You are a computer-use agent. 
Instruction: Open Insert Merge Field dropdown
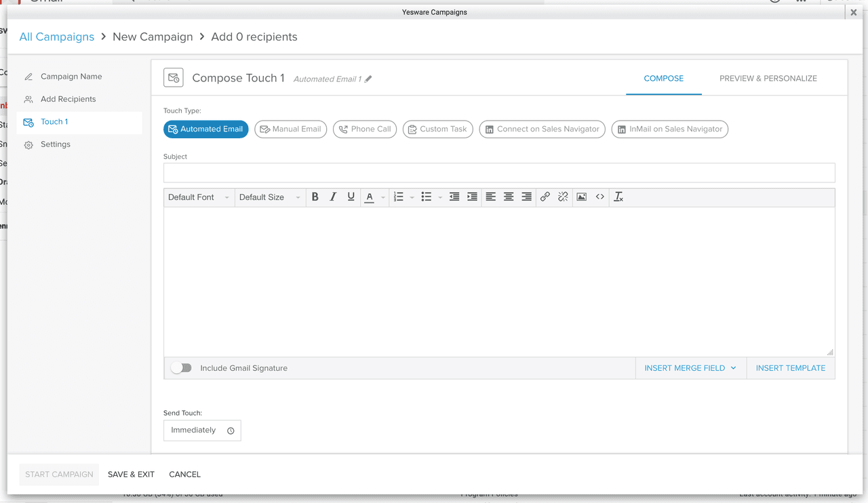690,368
